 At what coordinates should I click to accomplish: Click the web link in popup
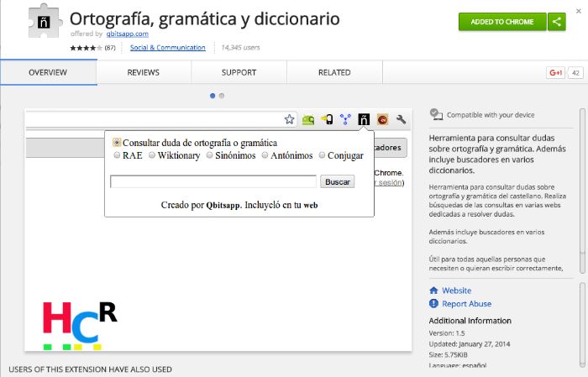(x=311, y=206)
